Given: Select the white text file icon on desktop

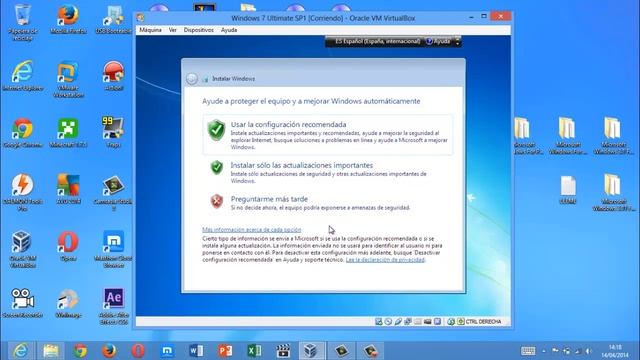Looking at the screenshot, I should 568,189.
